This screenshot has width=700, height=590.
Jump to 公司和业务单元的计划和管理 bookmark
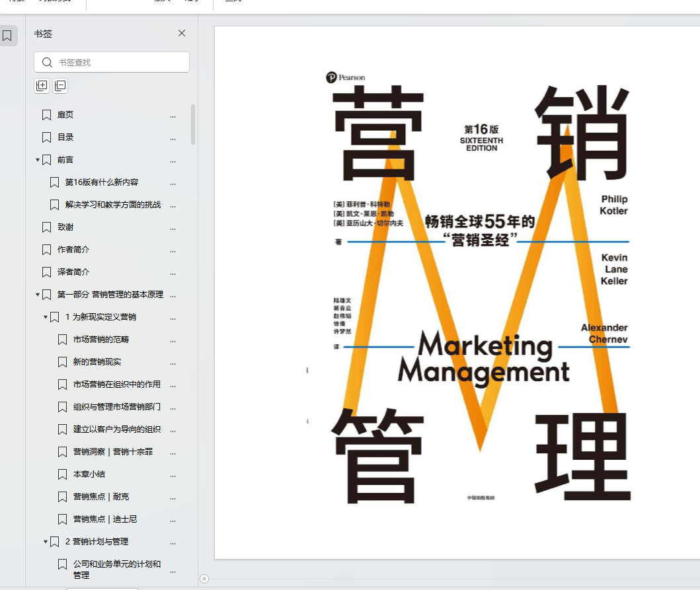[x=117, y=570]
